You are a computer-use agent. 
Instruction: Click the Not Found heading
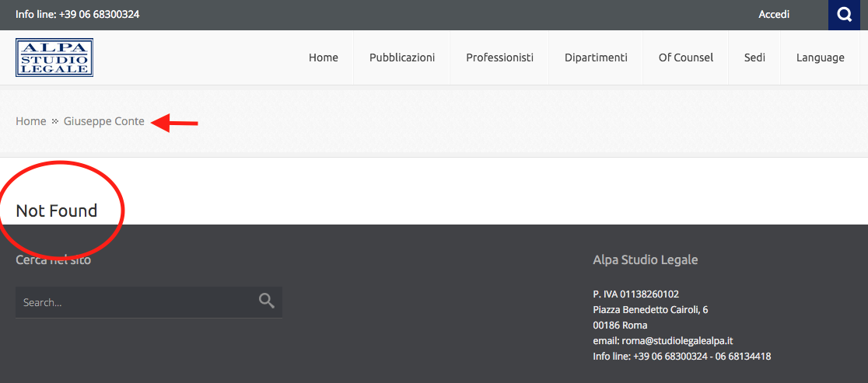point(57,211)
